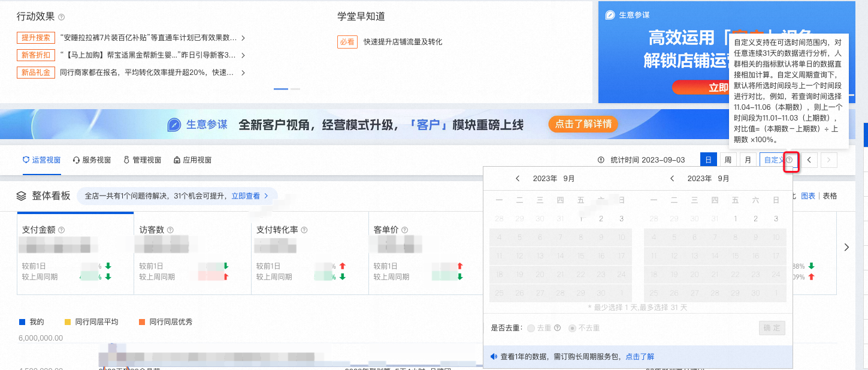
Task: Click the 立即查看 link in 整体看板
Action: coord(246,195)
